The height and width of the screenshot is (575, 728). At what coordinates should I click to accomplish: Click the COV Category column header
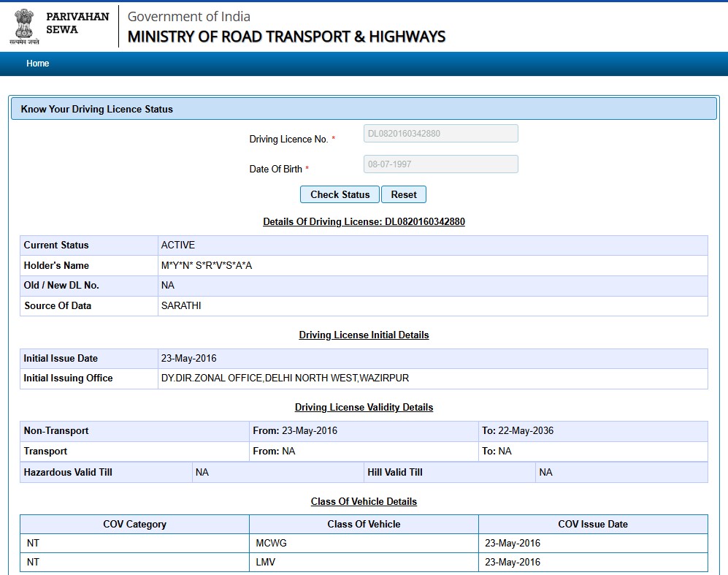click(x=134, y=524)
